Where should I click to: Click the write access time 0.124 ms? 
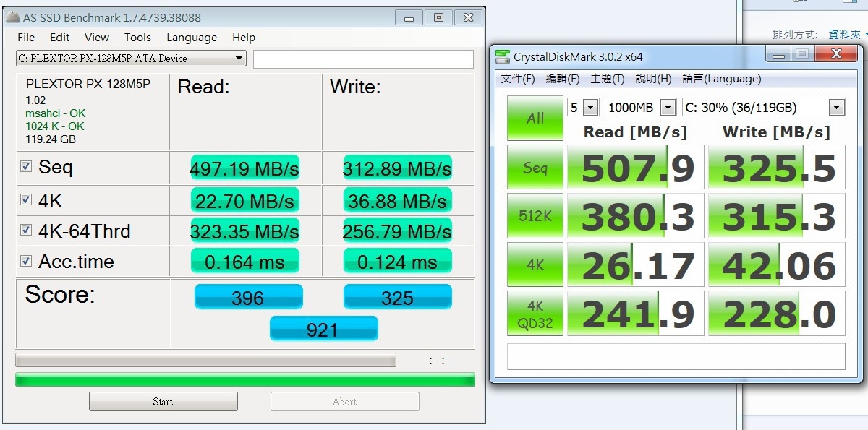click(398, 262)
